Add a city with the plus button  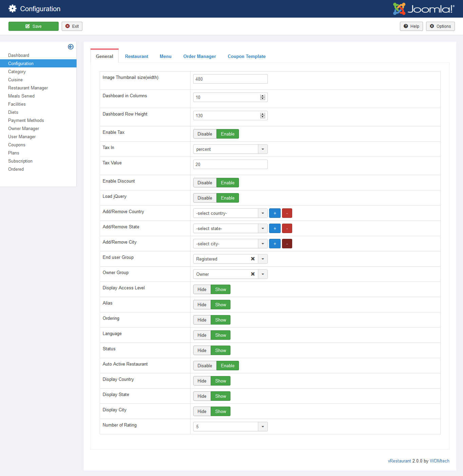pos(275,244)
